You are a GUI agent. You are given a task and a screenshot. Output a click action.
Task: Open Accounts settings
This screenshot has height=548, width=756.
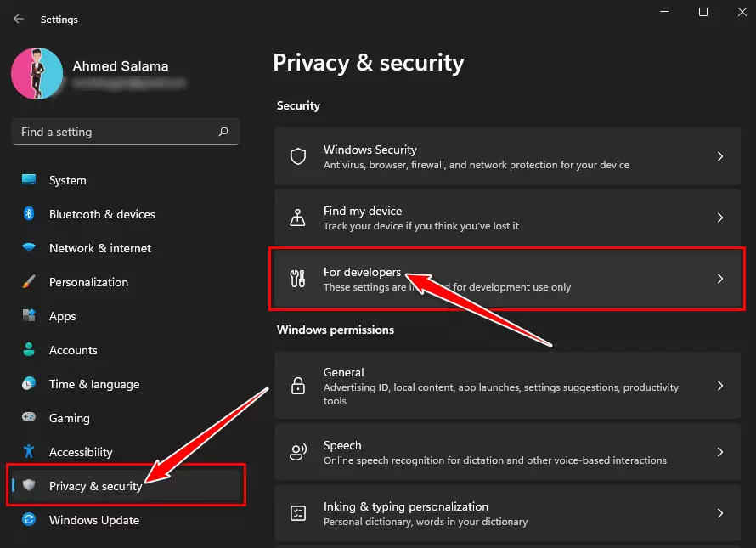point(126,350)
